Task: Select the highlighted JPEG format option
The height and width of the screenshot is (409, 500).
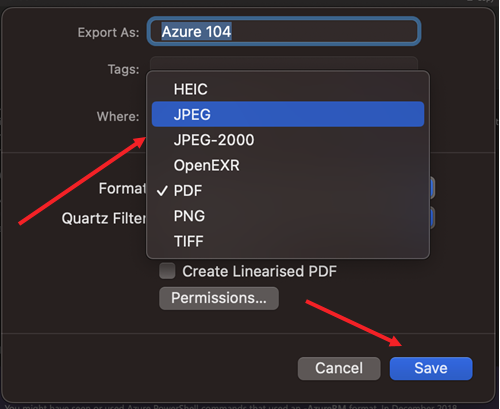Action: (x=288, y=114)
